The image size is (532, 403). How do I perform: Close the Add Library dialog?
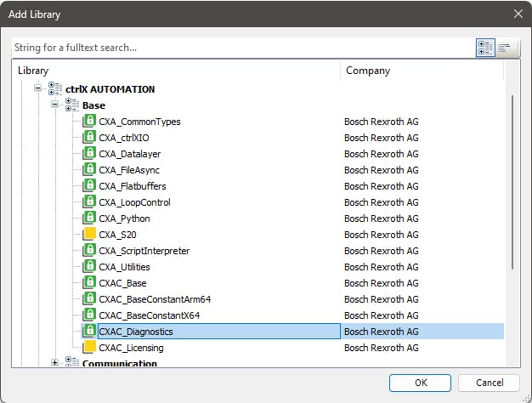(x=518, y=14)
